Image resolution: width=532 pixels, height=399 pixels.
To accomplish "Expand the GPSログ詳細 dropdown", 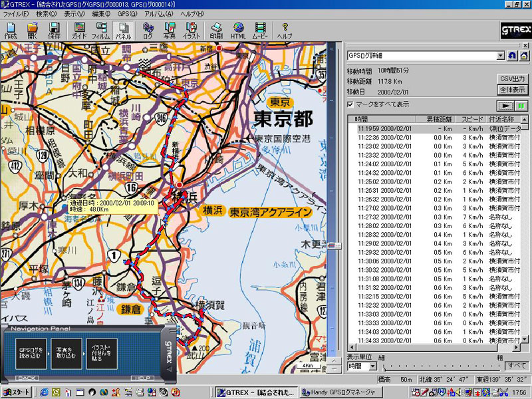I will [x=501, y=57].
